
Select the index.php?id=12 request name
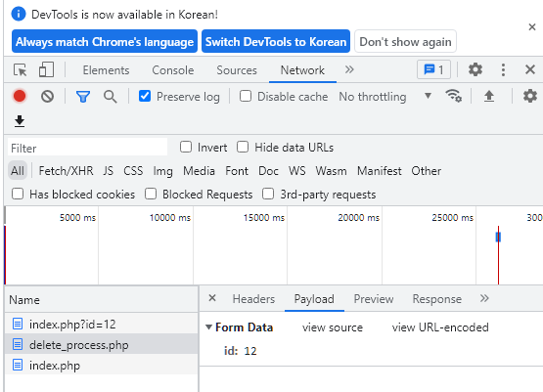(x=72, y=325)
